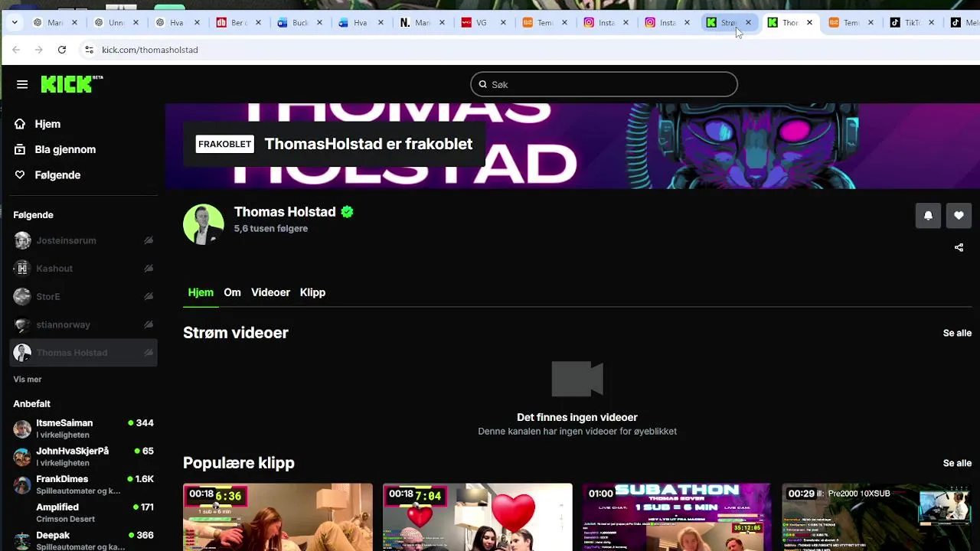The image size is (980, 551).
Task: Toggle muted notifications for sidebar Thomas Holstad
Action: 149,353
